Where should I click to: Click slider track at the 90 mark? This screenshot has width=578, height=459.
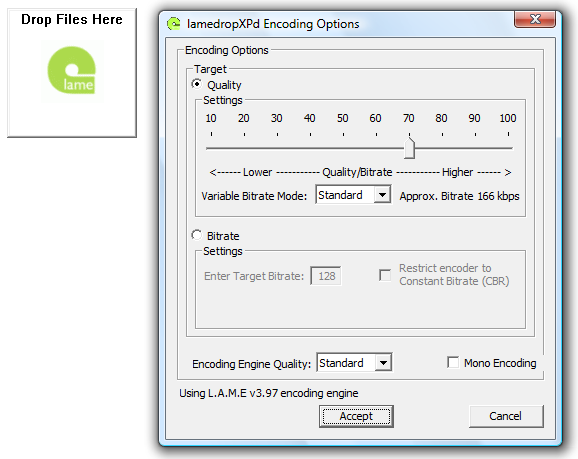475,148
